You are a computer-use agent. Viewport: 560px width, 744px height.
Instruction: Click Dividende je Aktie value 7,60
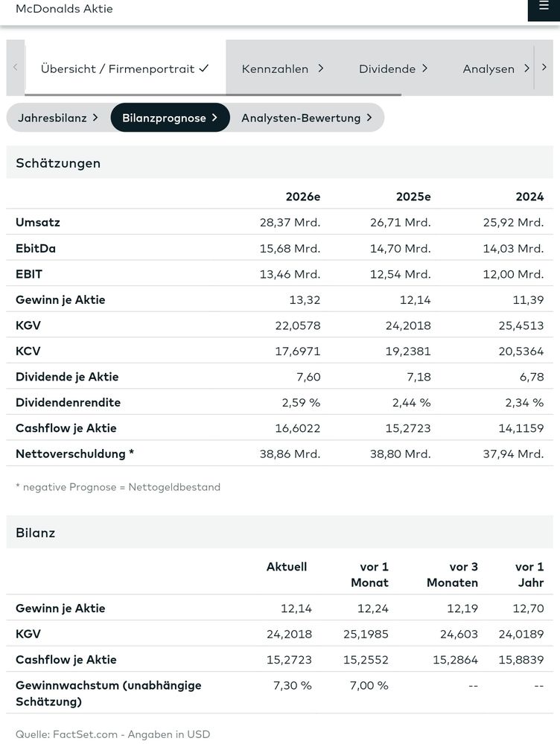point(308,377)
